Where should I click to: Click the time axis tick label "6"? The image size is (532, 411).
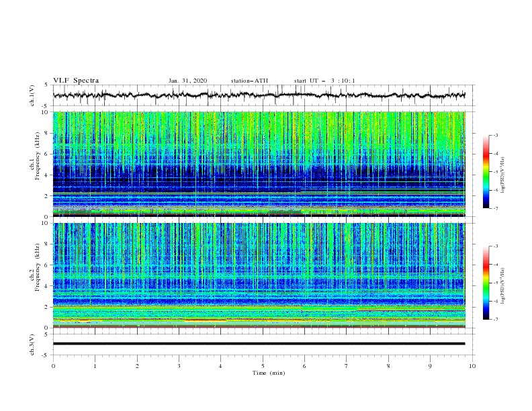click(x=305, y=366)
